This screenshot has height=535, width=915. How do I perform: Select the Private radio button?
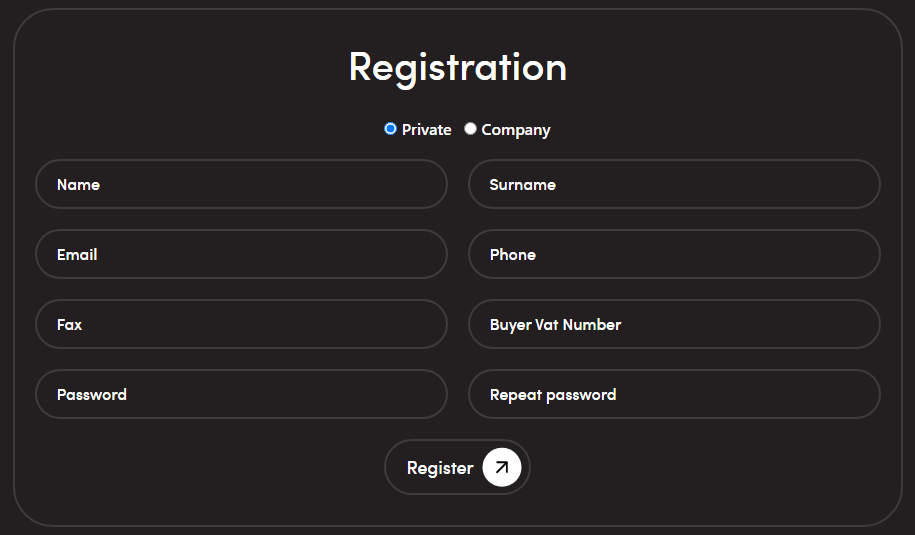391,129
